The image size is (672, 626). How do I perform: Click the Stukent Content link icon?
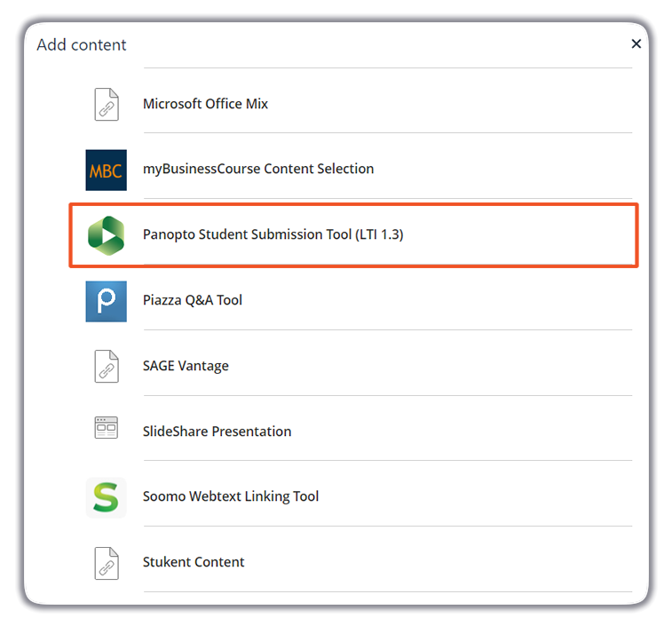(x=107, y=562)
